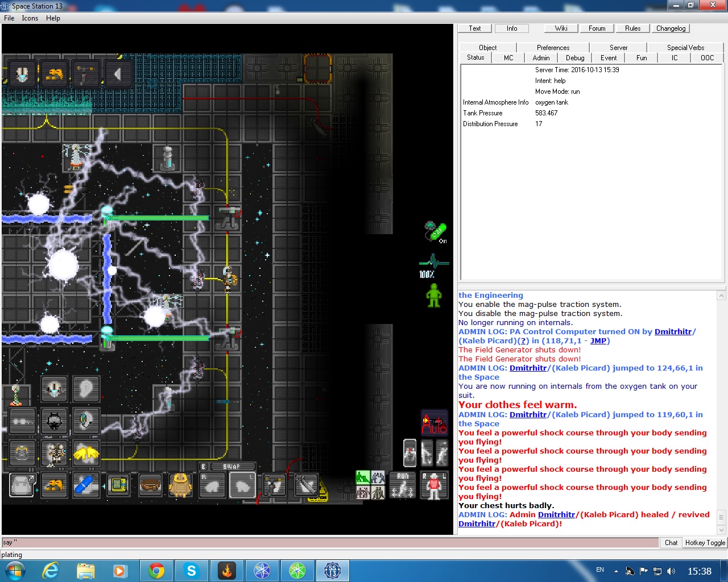Open the Icons menu
The image size is (728, 582).
pyautogui.click(x=30, y=18)
